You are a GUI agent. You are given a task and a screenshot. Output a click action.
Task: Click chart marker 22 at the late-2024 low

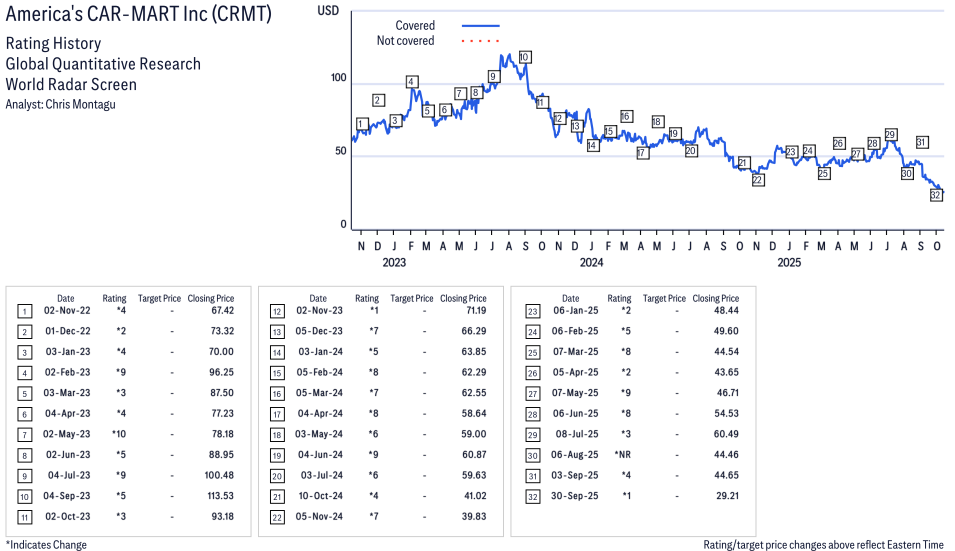[x=758, y=180]
